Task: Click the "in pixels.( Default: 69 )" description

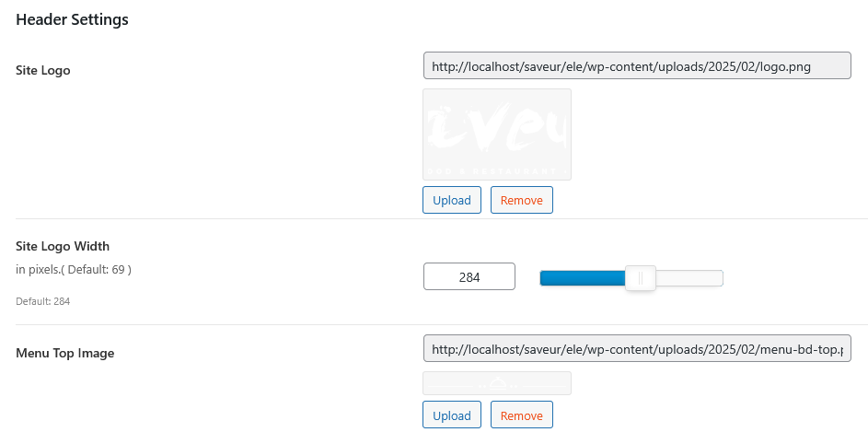Action: tap(74, 270)
